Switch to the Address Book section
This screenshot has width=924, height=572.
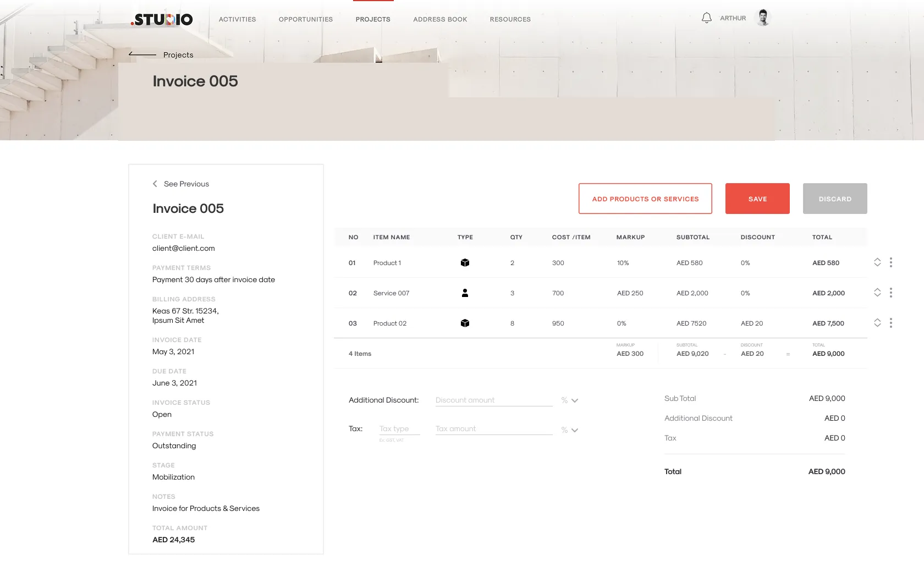[439, 19]
